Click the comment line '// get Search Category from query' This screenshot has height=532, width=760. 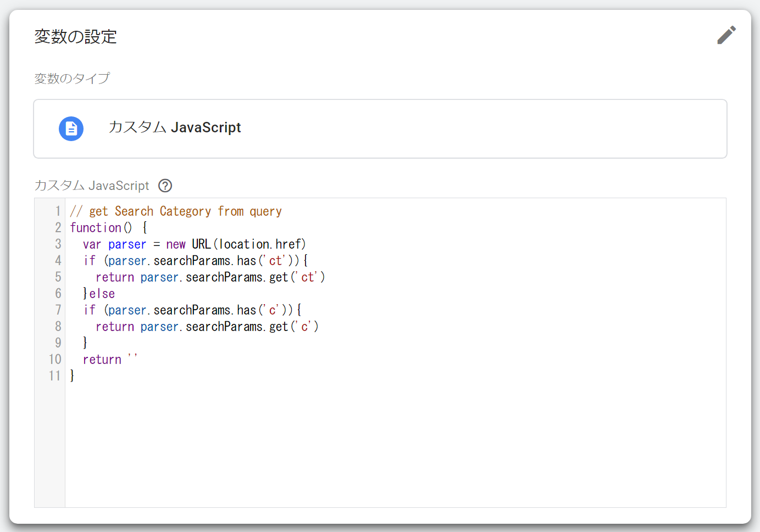tap(176, 211)
